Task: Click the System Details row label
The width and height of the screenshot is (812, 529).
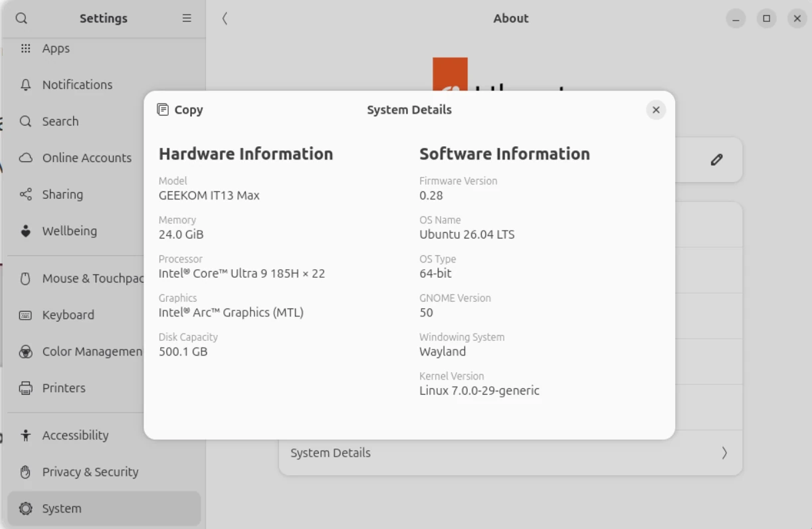Action: coord(330,453)
